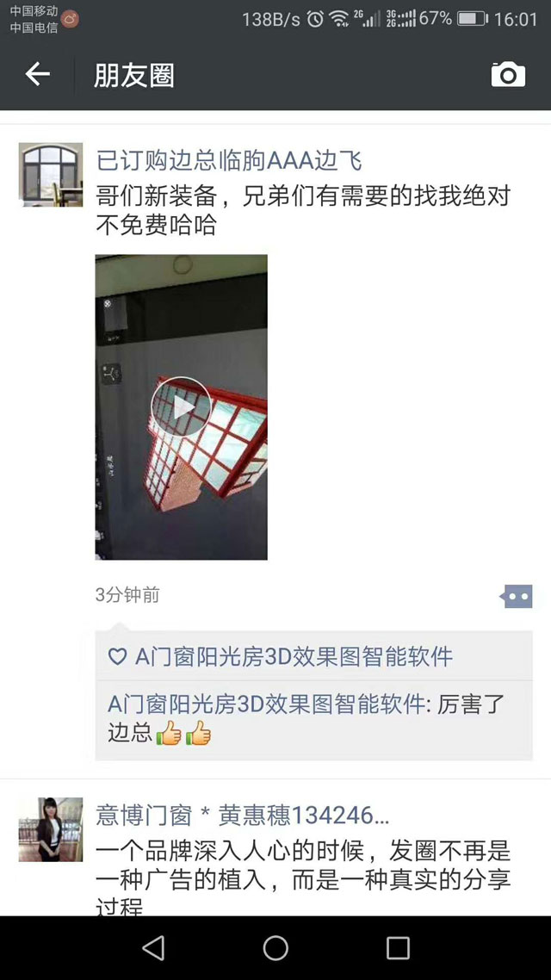Open the profile name 意博门窗 * 黄惠穗134246…

click(243, 816)
